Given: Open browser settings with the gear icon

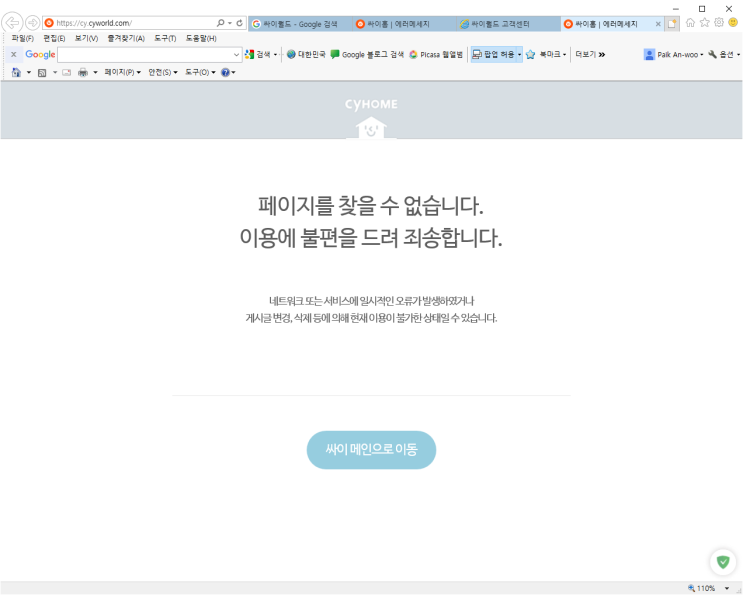Looking at the screenshot, I should click(x=719, y=23).
